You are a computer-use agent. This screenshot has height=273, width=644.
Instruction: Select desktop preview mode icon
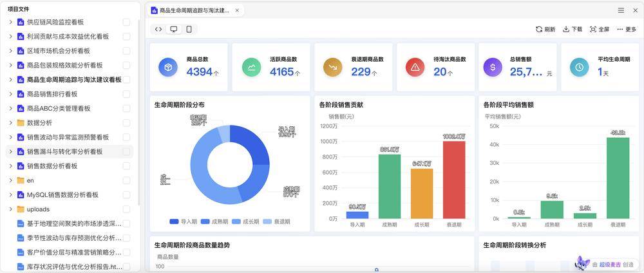click(x=173, y=30)
